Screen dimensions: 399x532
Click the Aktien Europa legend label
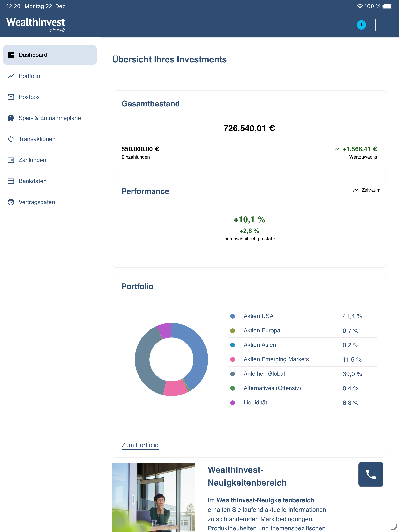(x=262, y=330)
